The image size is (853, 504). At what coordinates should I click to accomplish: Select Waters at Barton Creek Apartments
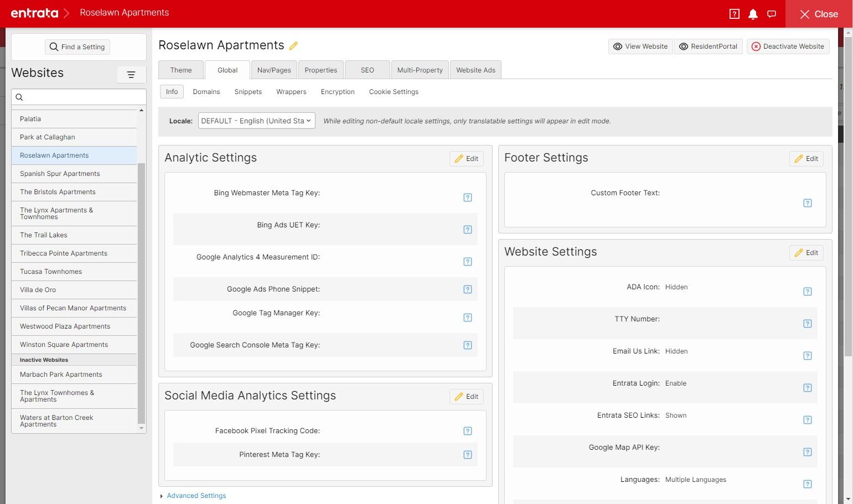coord(74,421)
